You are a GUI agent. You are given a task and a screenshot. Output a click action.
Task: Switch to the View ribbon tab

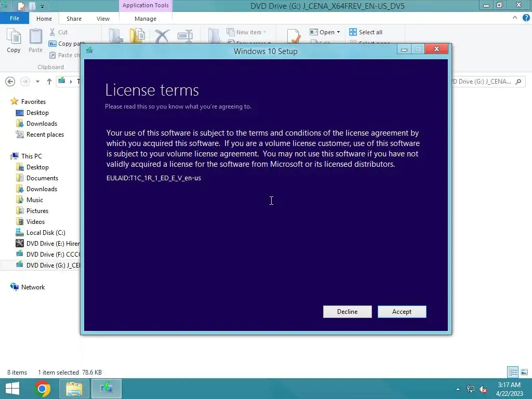point(103,19)
